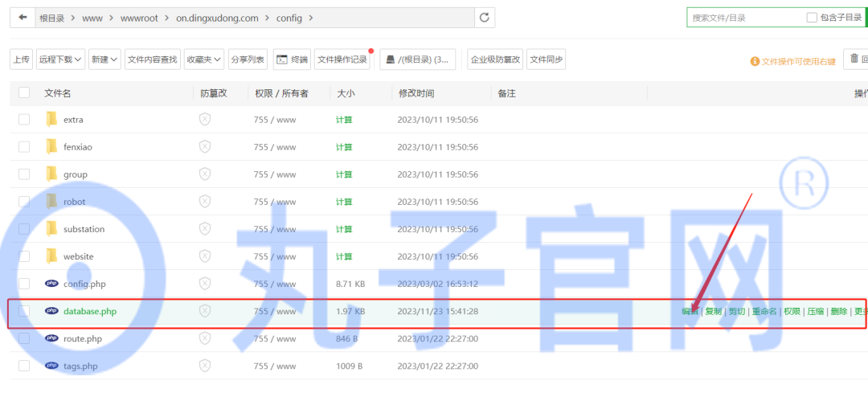Click 权限 for database.php
The image size is (868, 397).
(792, 311)
